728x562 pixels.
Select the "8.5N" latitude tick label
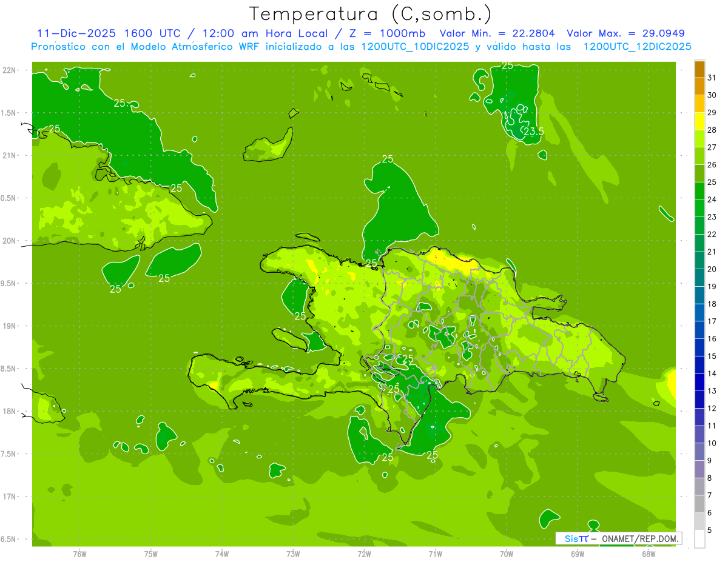(x=9, y=369)
